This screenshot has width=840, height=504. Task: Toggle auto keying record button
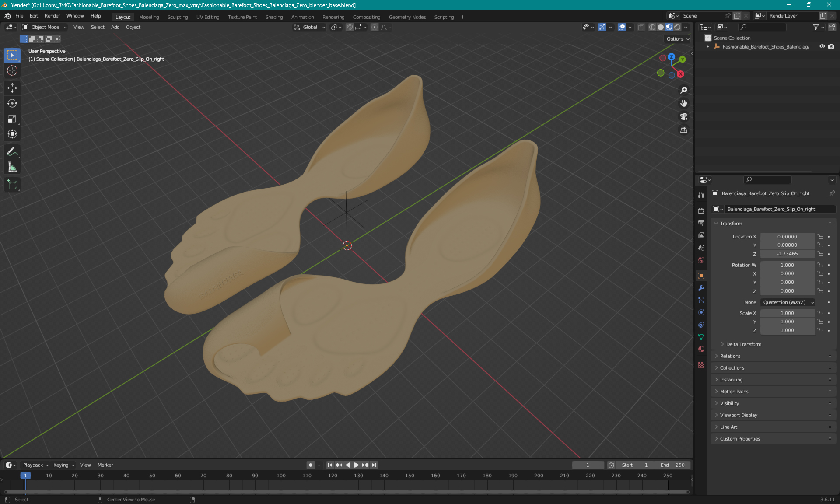(x=310, y=465)
